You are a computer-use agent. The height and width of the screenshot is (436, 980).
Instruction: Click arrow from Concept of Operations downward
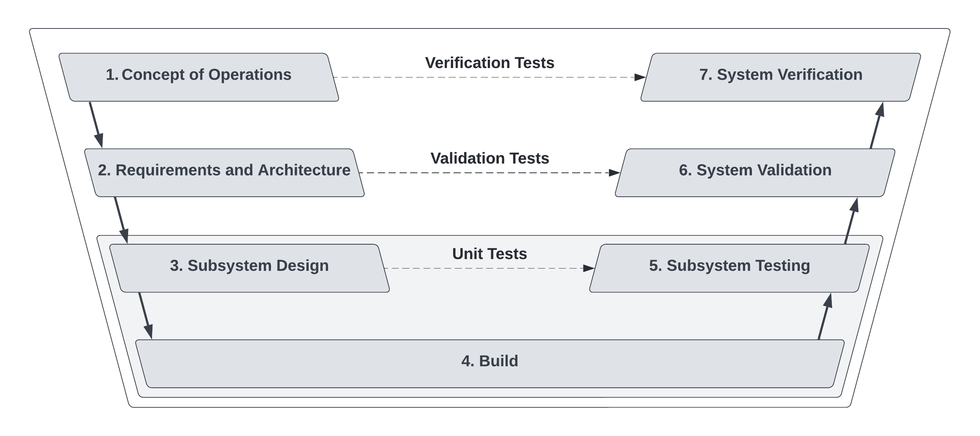[x=96, y=125]
